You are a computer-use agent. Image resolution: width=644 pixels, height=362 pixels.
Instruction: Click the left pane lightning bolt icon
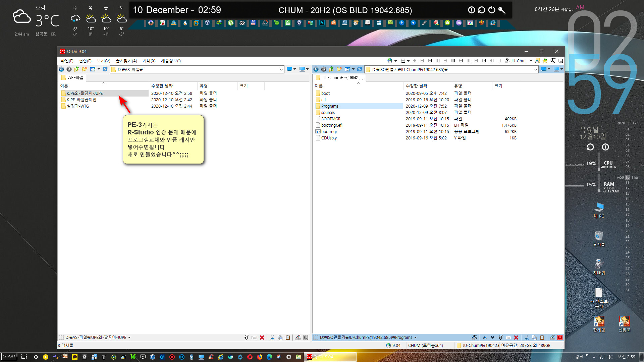(247, 338)
